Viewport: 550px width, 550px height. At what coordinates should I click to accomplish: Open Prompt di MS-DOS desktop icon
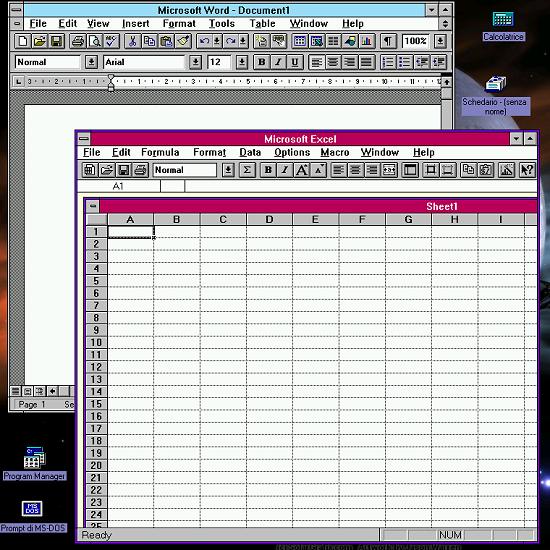[33, 516]
